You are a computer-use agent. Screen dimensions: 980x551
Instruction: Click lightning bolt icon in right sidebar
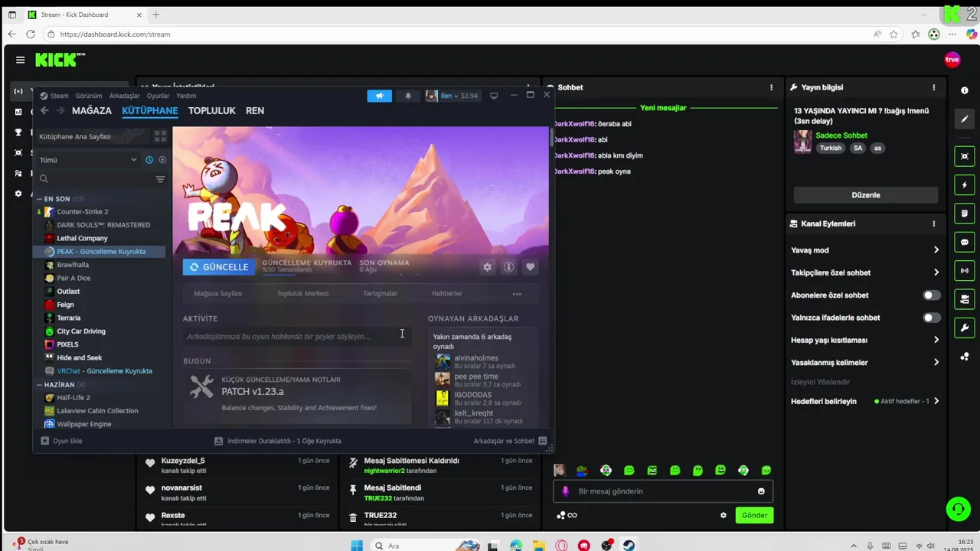coord(964,185)
